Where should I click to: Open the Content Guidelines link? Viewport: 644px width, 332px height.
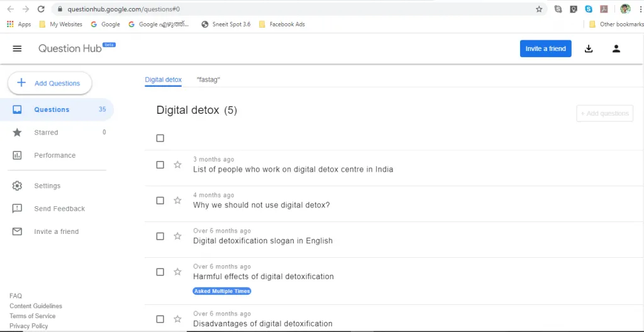pyautogui.click(x=36, y=306)
